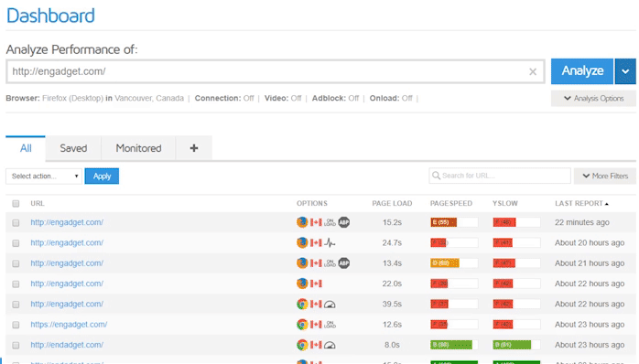The height and width of the screenshot is (364, 639).
Task: Click the Options column header
Action: pos(312,203)
